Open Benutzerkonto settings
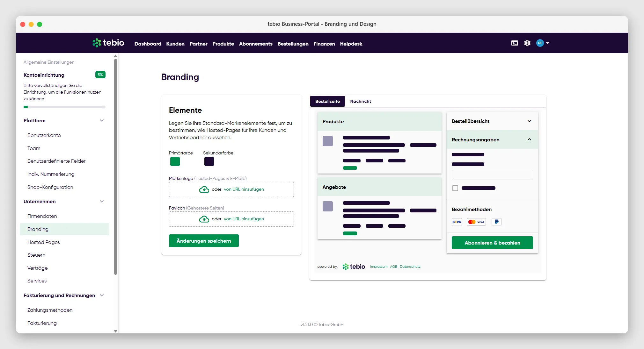This screenshot has height=349, width=644. pos(44,135)
